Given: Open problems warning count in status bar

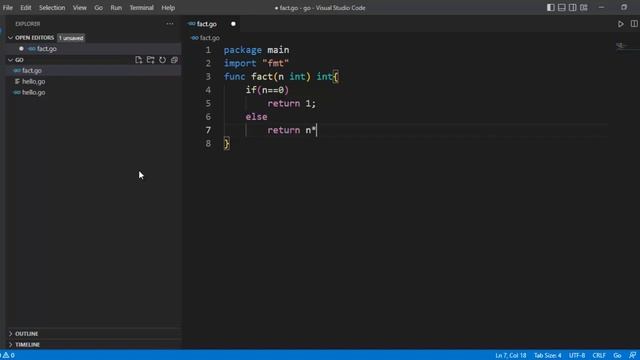Looking at the screenshot, I should [8, 356].
